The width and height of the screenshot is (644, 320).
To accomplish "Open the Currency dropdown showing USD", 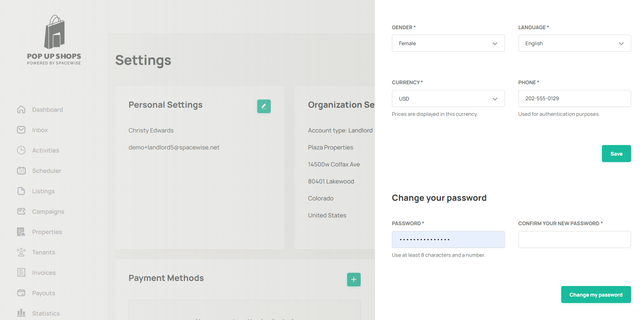I will [x=448, y=99].
